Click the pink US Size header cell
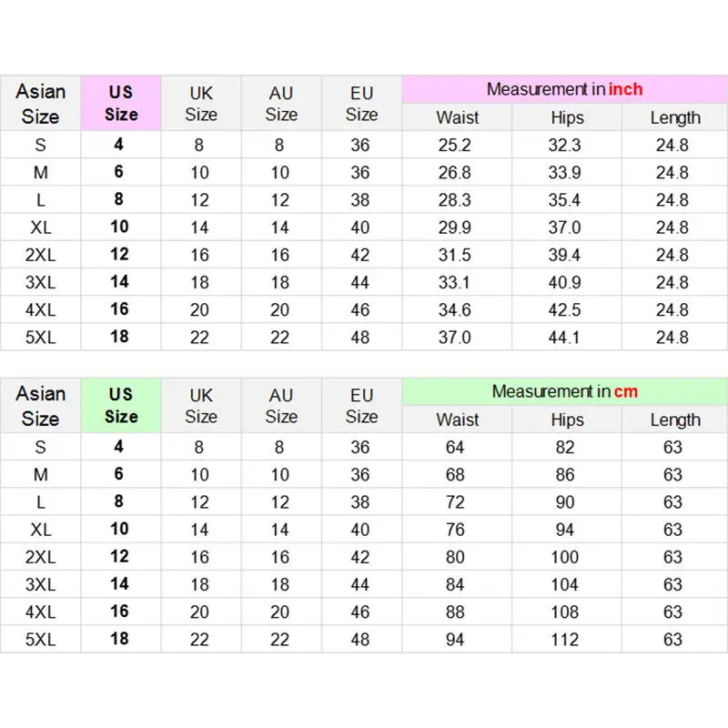The height and width of the screenshot is (728, 728). (x=121, y=103)
